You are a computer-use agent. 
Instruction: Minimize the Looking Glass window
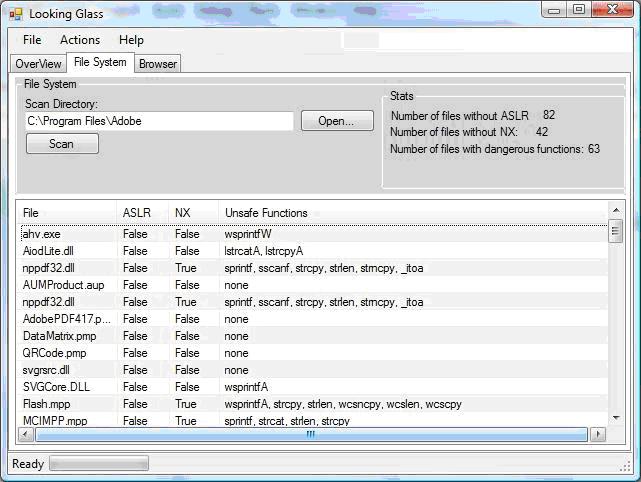point(554,9)
